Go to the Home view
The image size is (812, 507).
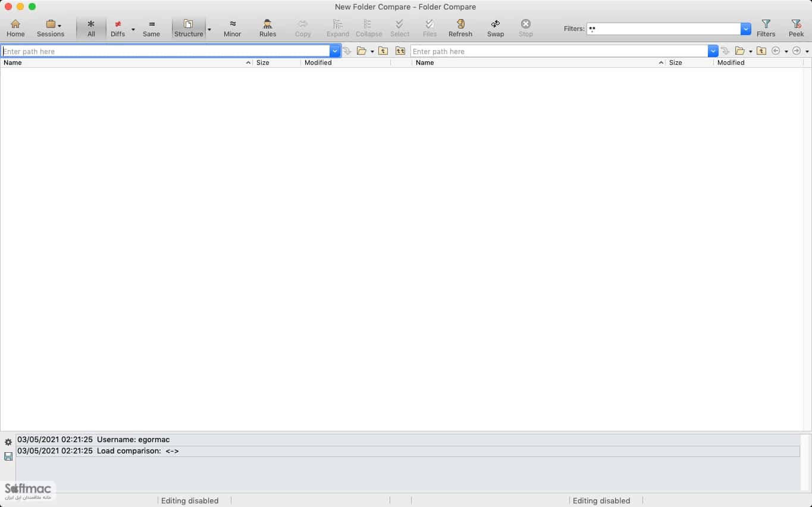coord(15,28)
